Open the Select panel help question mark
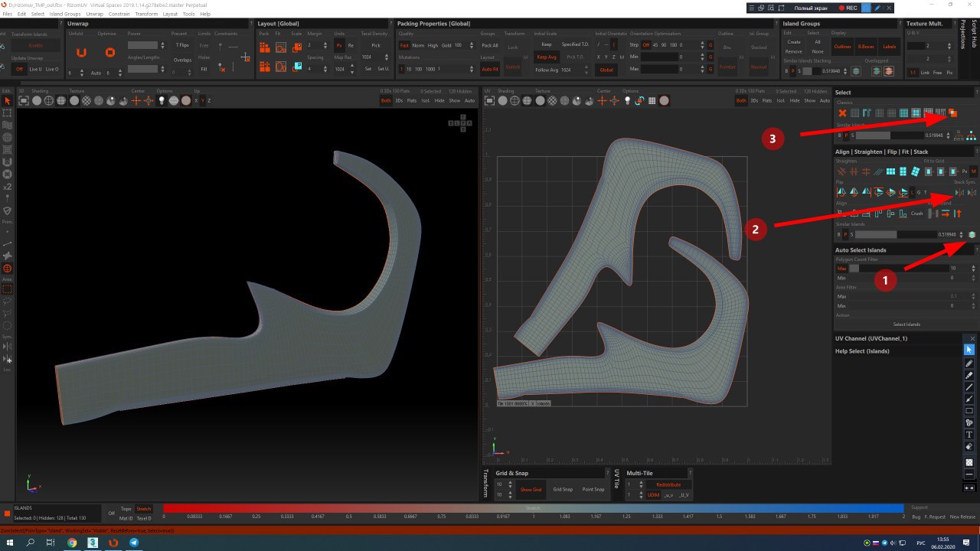 pyautogui.click(x=976, y=93)
